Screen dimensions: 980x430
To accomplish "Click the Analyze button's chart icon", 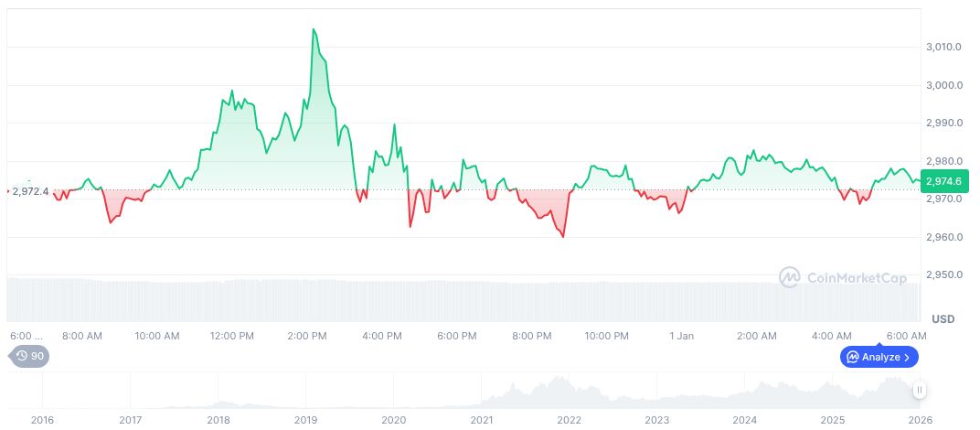I will point(852,357).
